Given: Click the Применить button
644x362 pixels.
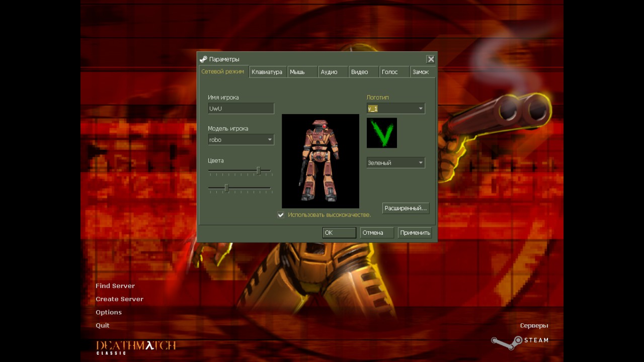Looking at the screenshot, I should [x=415, y=233].
